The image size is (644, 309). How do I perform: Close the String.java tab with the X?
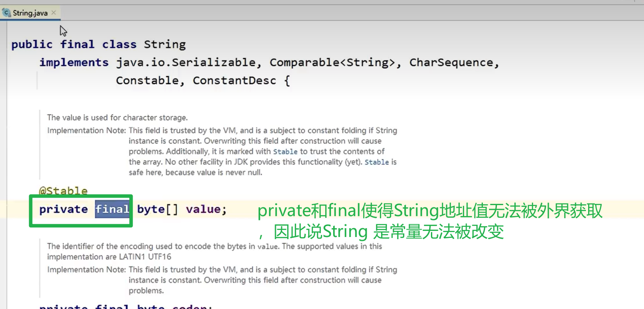54,13
